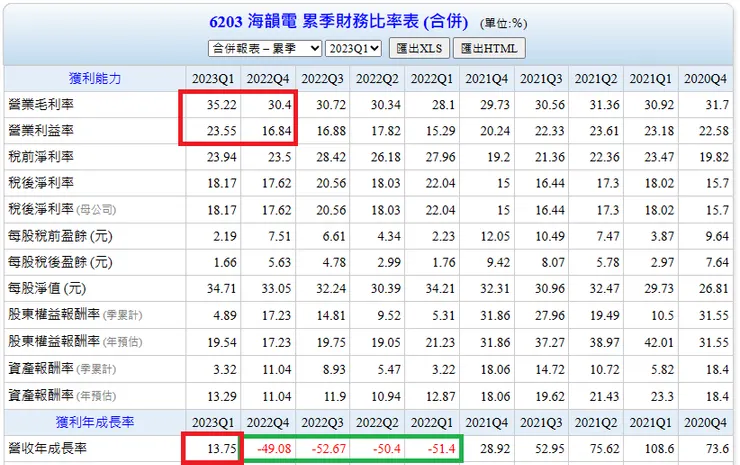Select the 每股稅後盈餘 (元) row label
740x465 pixels.
(x=60, y=262)
